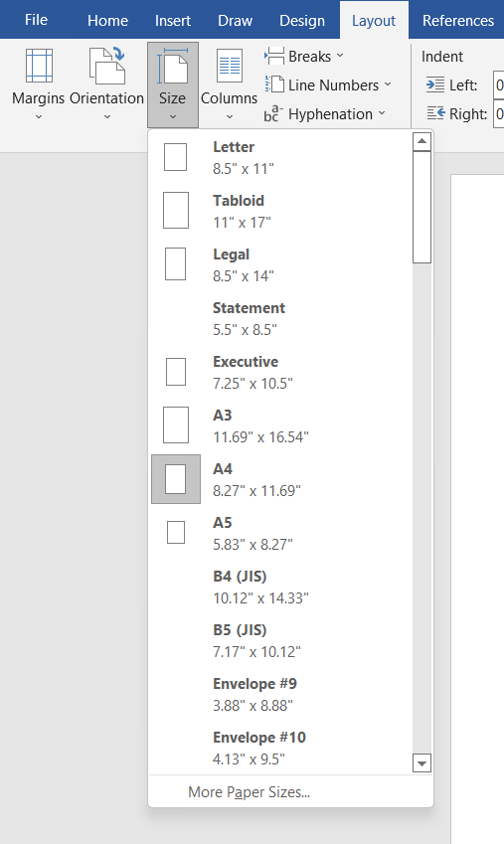Click the paper list scroll-down arrow

[x=421, y=763]
